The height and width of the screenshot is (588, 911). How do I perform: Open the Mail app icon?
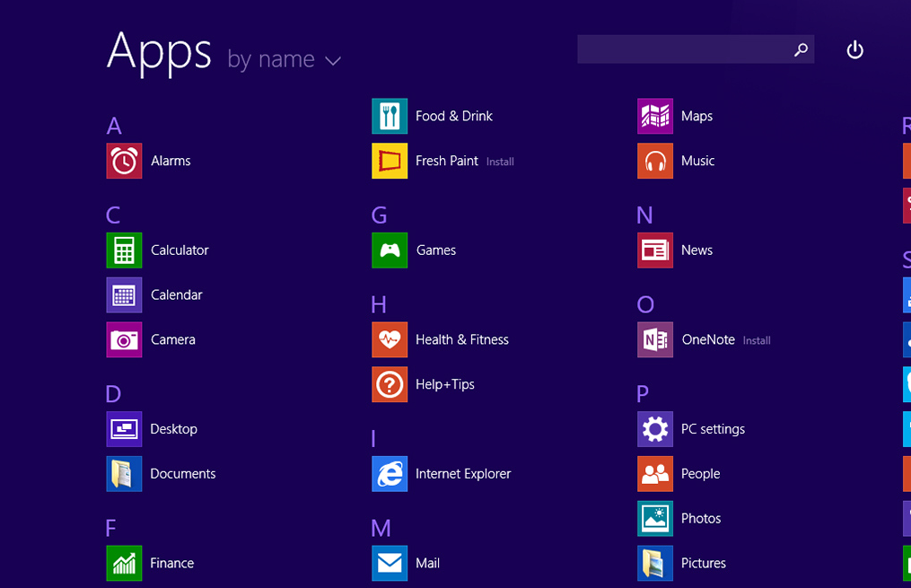click(x=390, y=564)
